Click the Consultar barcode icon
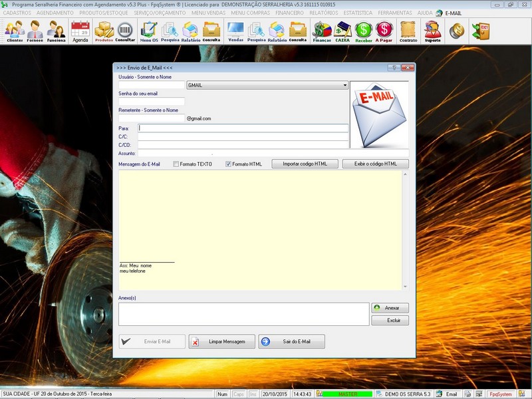 coord(125,31)
